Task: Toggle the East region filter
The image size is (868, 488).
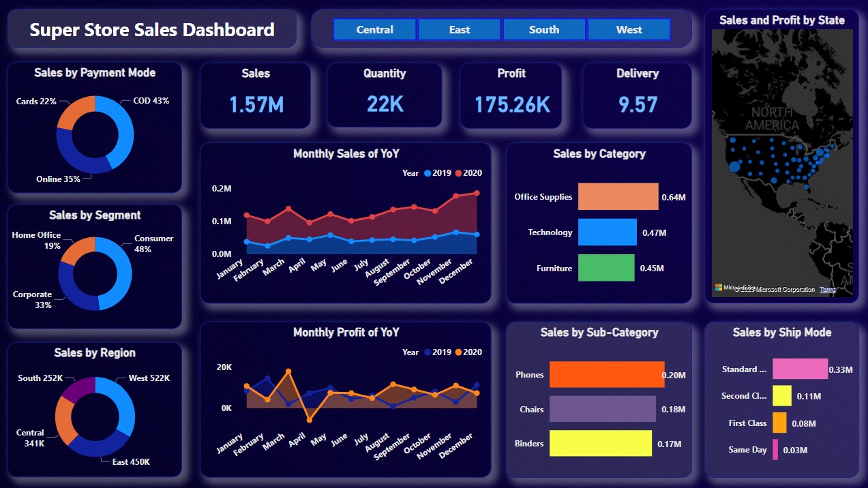Action: [459, 29]
